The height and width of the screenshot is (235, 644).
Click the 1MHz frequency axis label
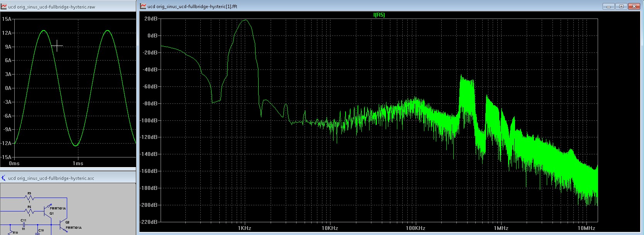501,228
